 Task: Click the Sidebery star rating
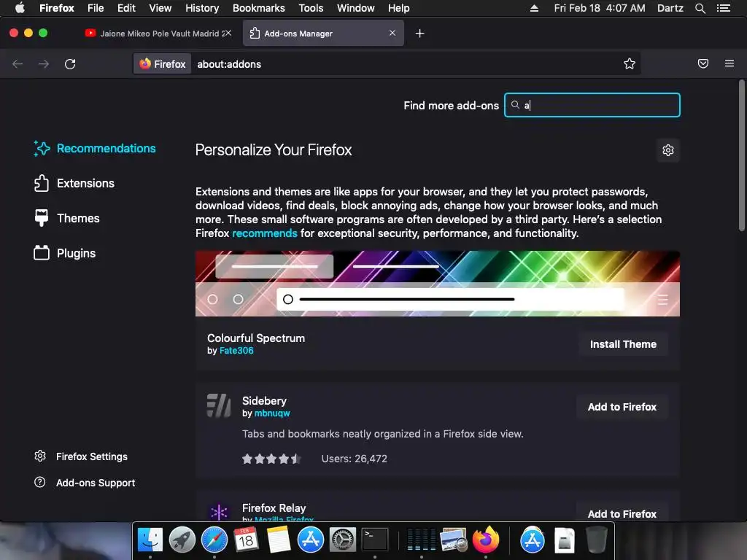point(271,459)
